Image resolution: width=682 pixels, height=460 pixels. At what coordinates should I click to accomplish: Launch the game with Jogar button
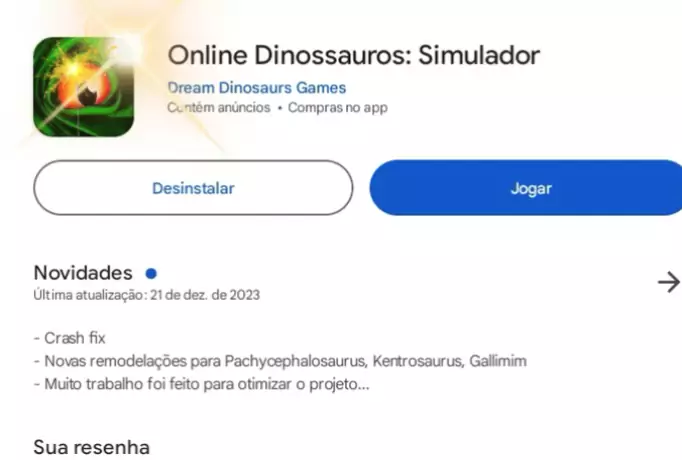526,188
